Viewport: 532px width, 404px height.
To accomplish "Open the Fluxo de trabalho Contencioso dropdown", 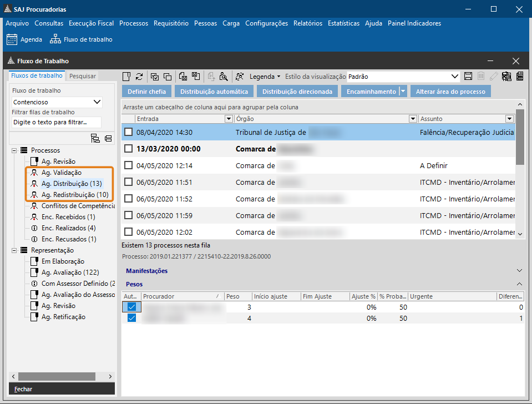I will (x=98, y=102).
